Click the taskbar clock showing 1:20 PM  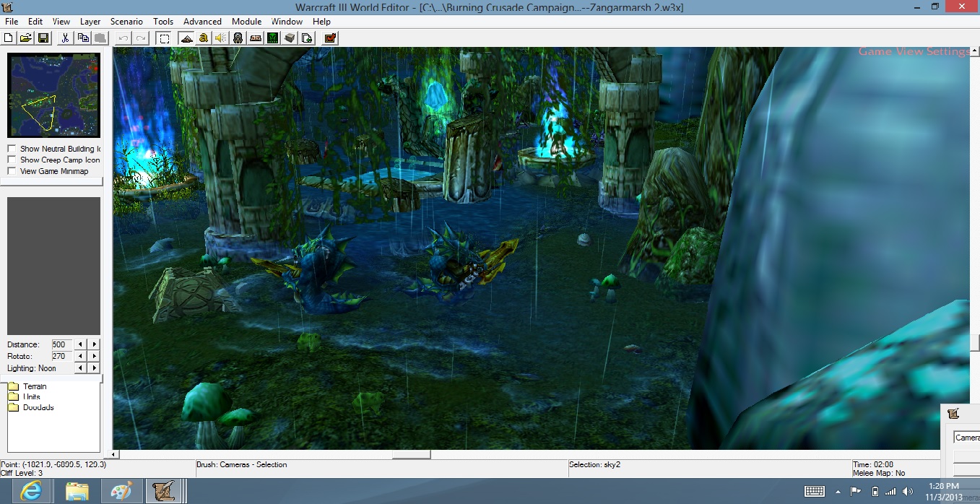coord(944,487)
